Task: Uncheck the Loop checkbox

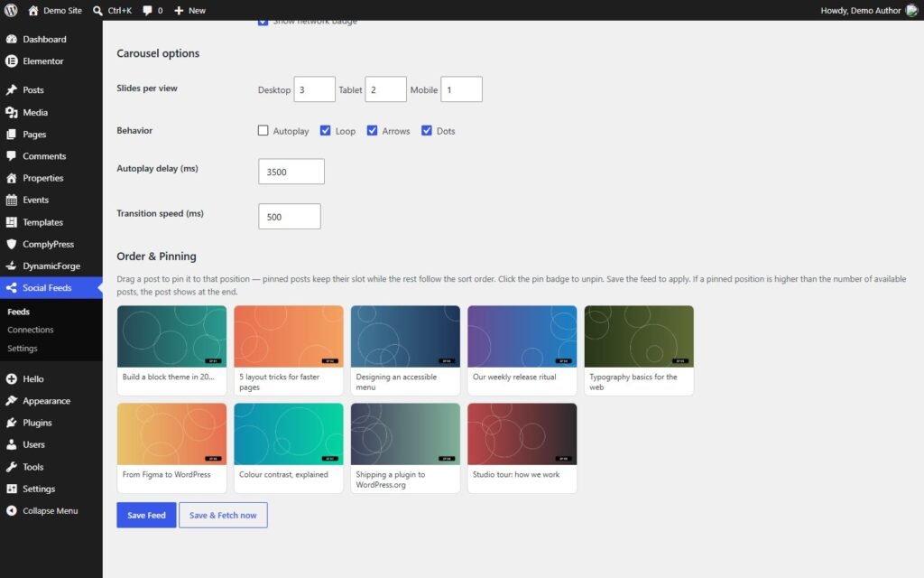Action: (325, 130)
